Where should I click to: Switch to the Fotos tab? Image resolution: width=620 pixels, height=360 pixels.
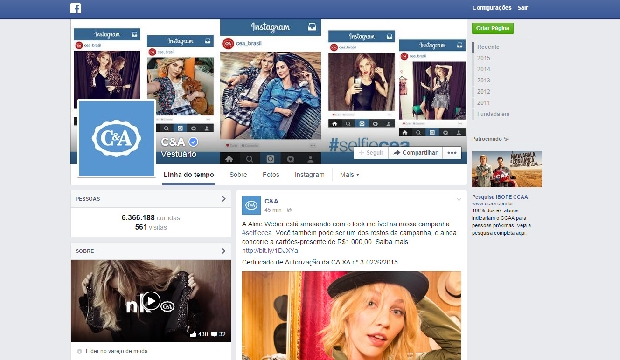point(271,174)
